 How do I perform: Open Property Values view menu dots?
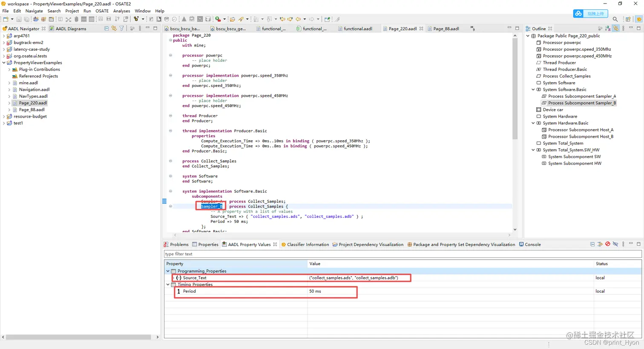pyautogui.click(x=623, y=244)
